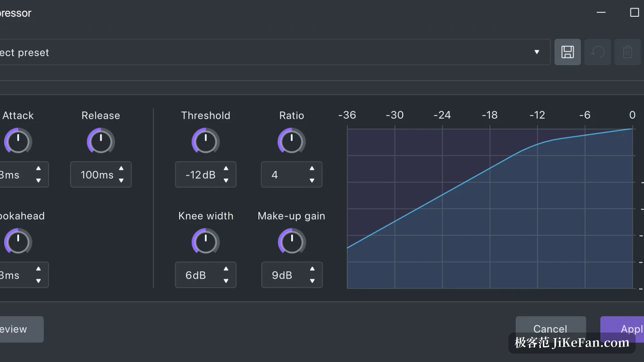Minimize the Compressor window
The height and width of the screenshot is (362, 644).
pyautogui.click(x=601, y=13)
